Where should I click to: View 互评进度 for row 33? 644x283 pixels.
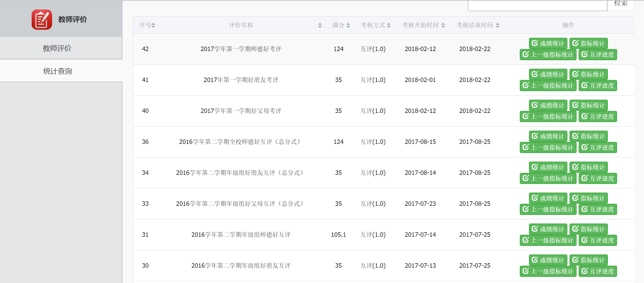click(598, 210)
